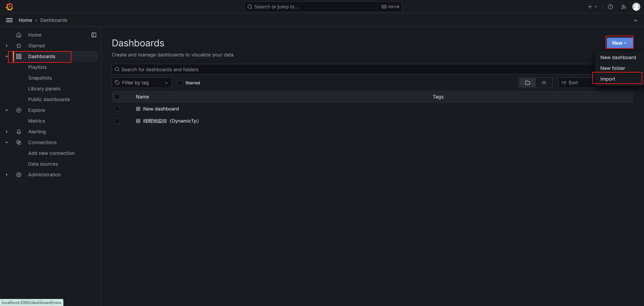Open Data sources in the sidebar
Image resolution: width=644 pixels, height=306 pixels.
43,164
